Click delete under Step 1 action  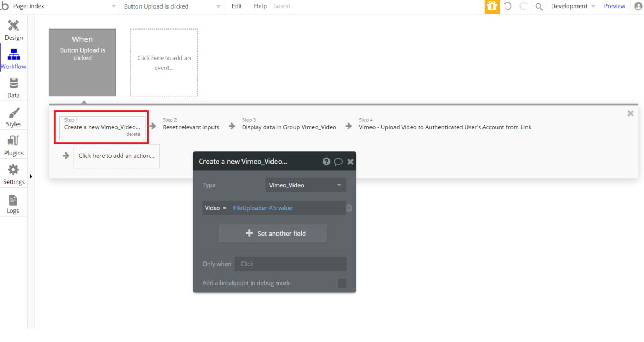(133, 134)
